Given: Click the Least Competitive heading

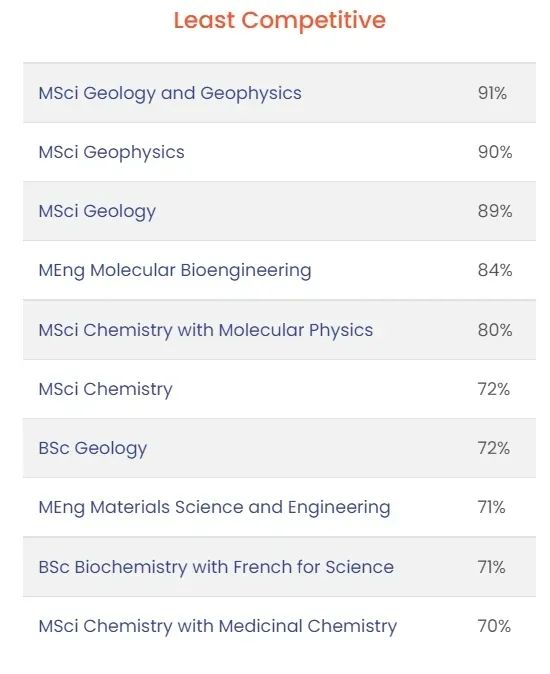Looking at the screenshot, I should (x=280, y=20).
